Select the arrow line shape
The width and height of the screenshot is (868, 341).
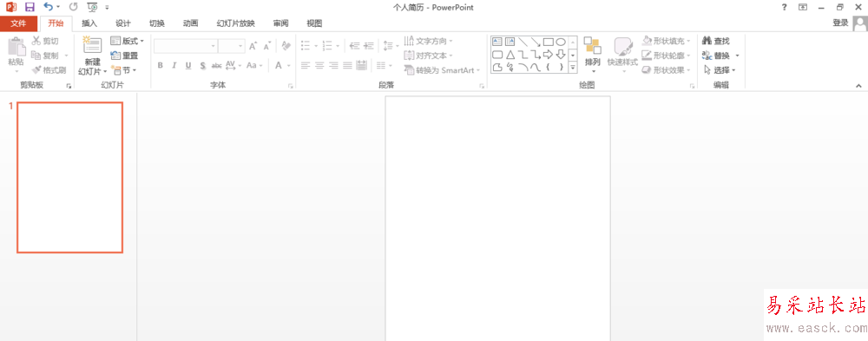click(x=536, y=42)
